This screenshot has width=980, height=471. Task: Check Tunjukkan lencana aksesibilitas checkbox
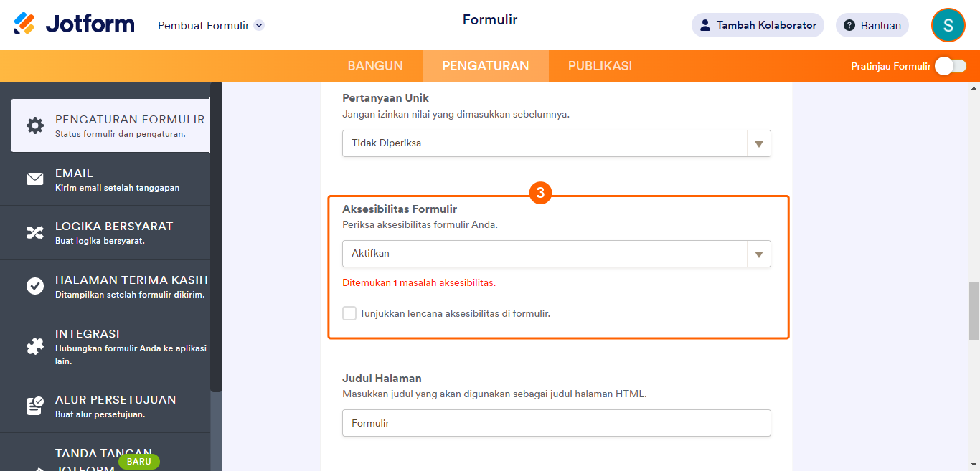point(349,313)
